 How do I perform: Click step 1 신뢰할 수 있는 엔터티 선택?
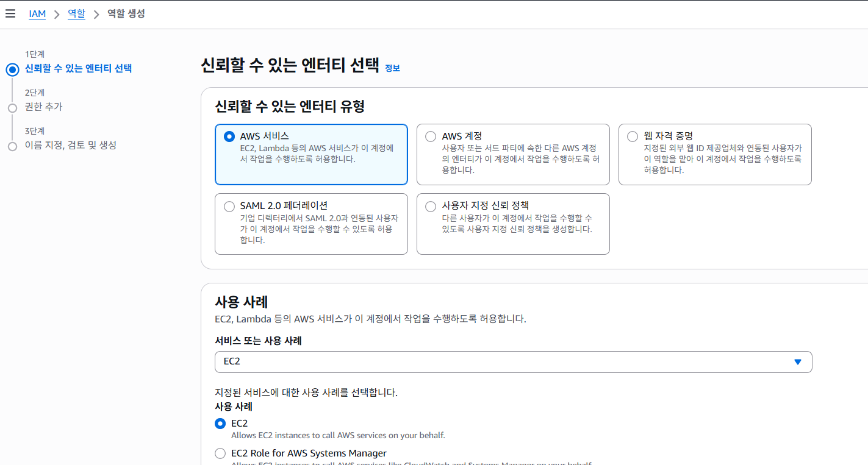pyautogui.click(x=78, y=68)
